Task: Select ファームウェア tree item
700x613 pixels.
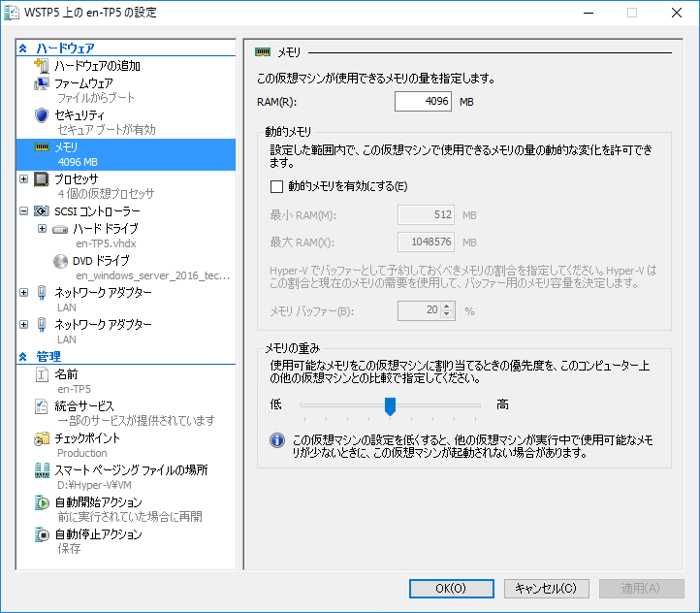Action: tap(126, 90)
